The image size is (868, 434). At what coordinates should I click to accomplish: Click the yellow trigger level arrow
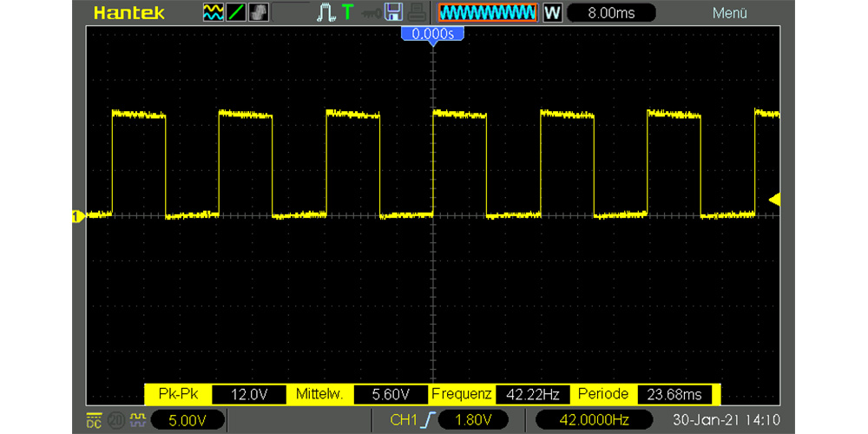point(775,200)
